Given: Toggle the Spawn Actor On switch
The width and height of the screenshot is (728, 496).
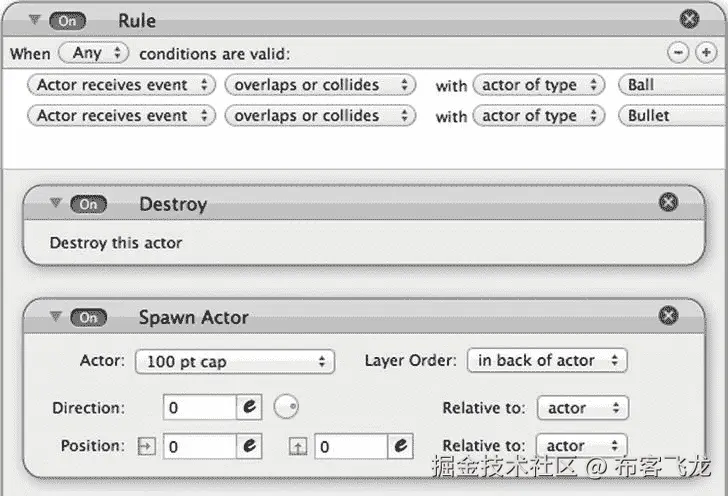Looking at the screenshot, I should 89,318.
